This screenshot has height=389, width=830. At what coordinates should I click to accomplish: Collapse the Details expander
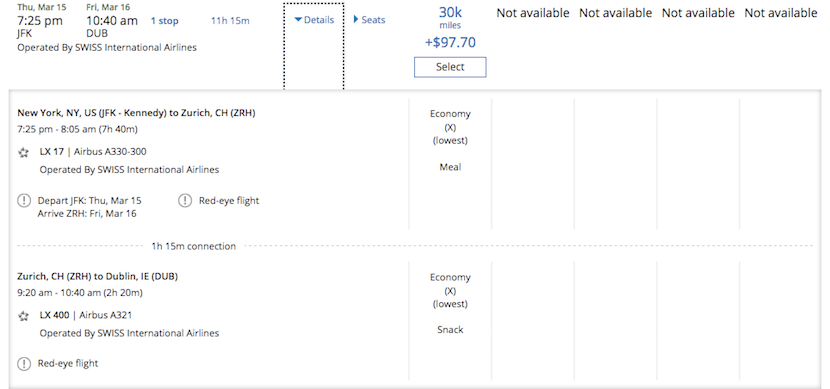tap(314, 20)
